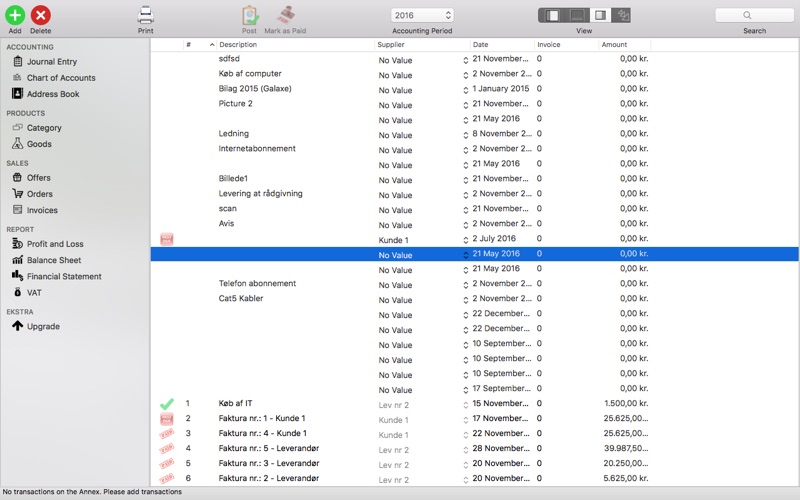800x500 pixels.
Task: Click the Search field
Action: click(755, 15)
